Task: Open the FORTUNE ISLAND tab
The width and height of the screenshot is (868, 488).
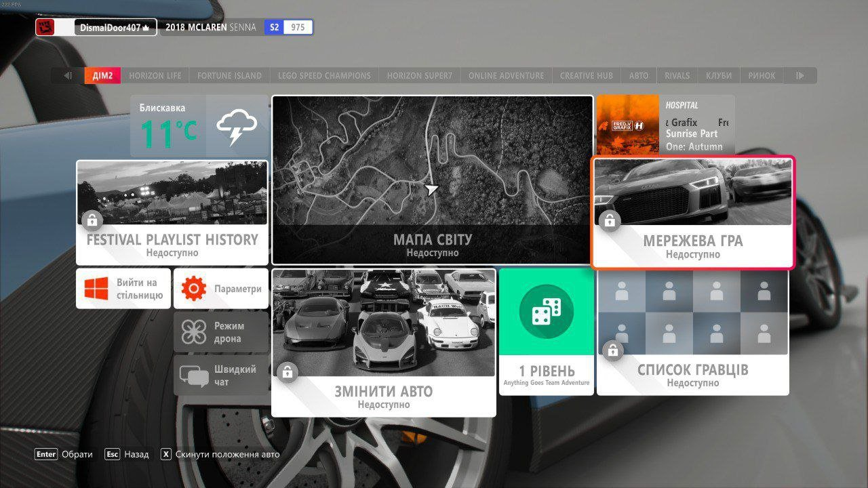Action: (229, 76)
